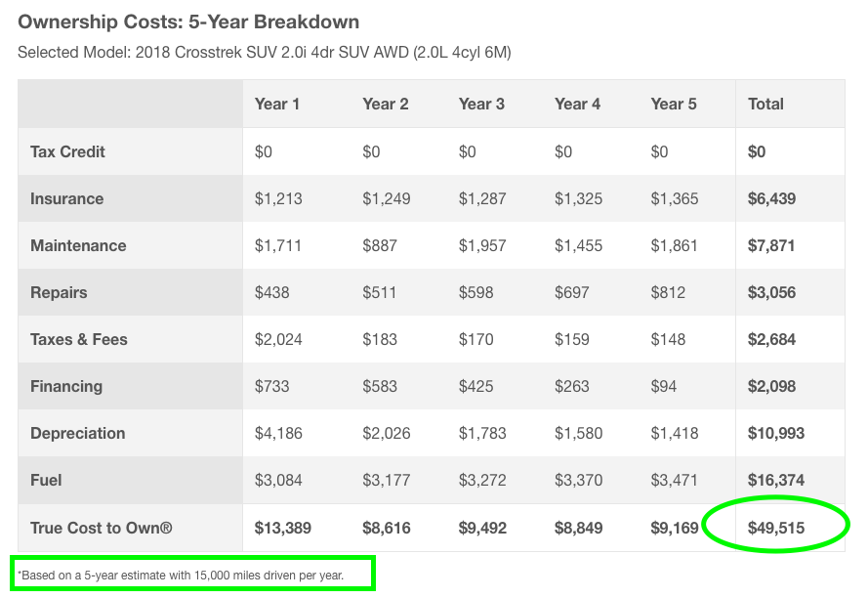Viewport: 868px width, 598px height.
Task: Select the Year 5 column header
Action: click(x=674, y=104)
